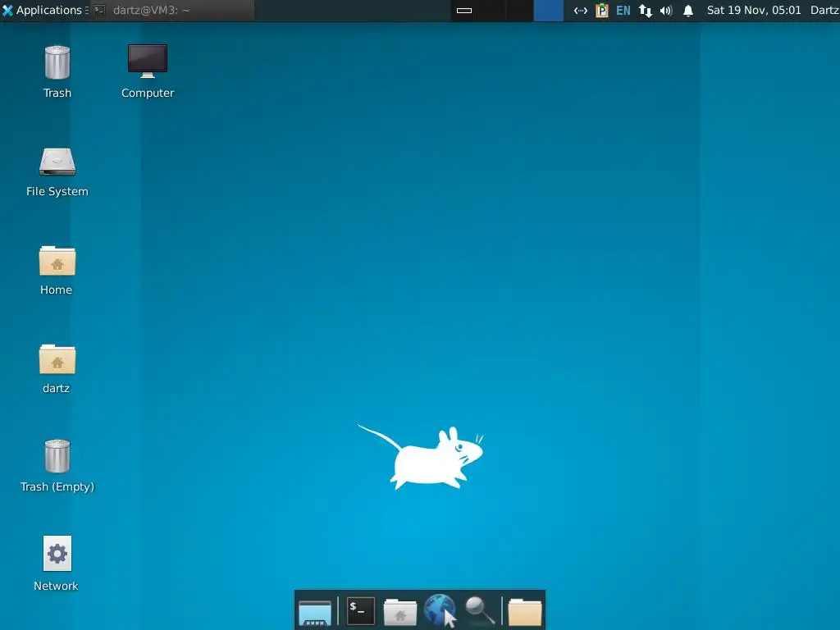
Task: Click the clock Sat 19 Nov, 05:01
Action: click(754, 10)
